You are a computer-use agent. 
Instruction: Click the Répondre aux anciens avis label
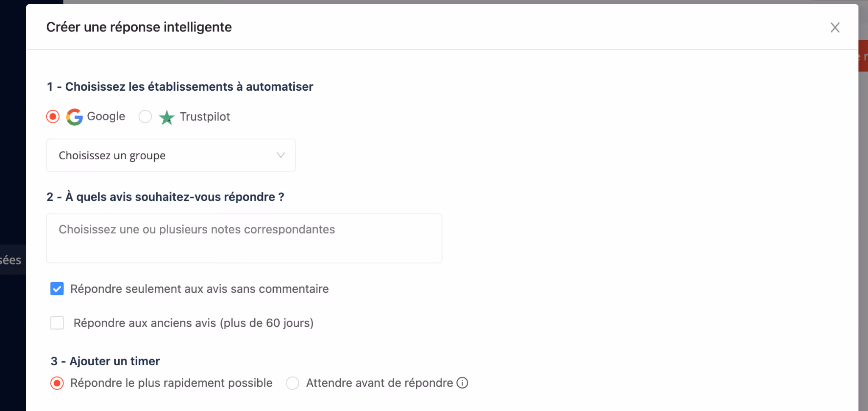(x=194, y=323)
